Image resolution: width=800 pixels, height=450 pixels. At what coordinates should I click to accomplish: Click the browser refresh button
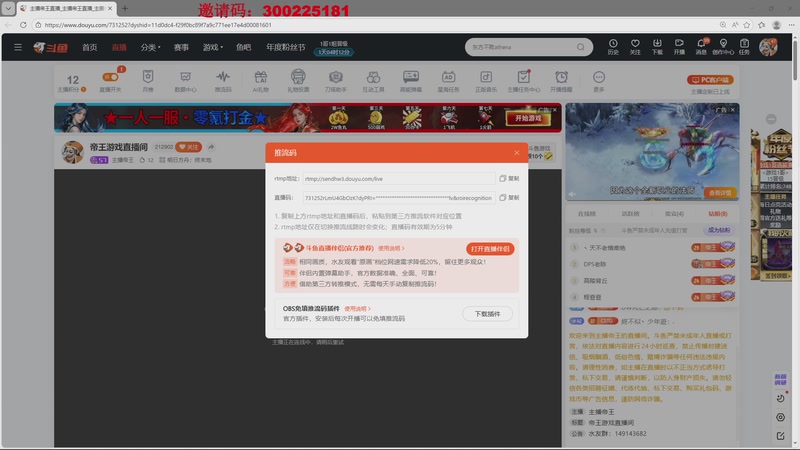(x=23, y=24)
